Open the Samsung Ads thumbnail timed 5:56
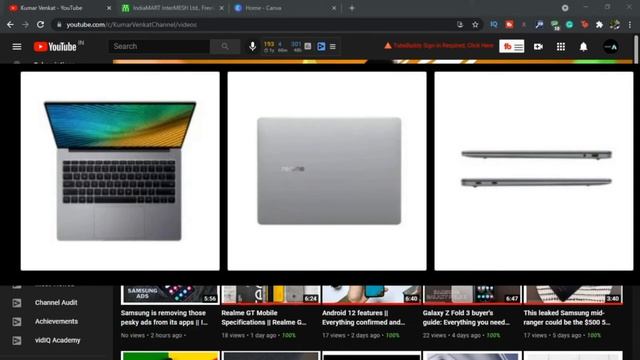This screenshot has width=640, height=360. [x=170, y=295]
